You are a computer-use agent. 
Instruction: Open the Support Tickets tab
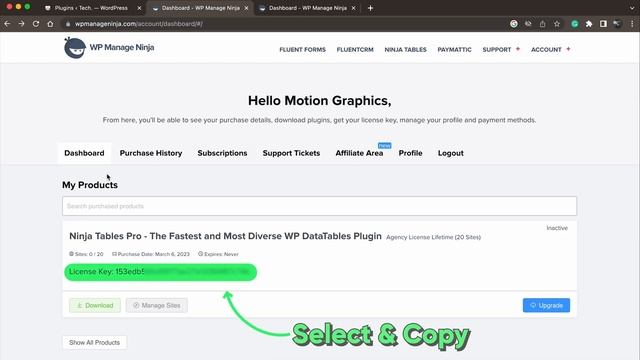pos(291,153)
